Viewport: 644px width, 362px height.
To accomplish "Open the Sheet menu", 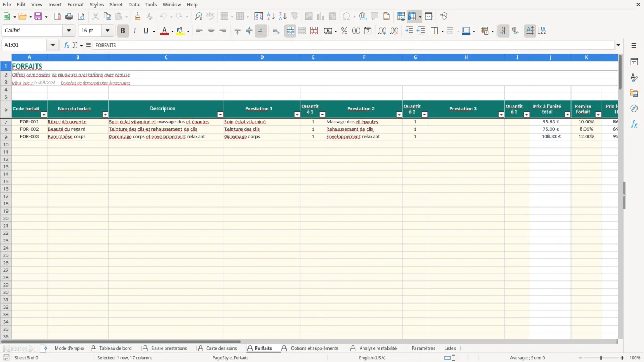I will (x=116, y=4).
